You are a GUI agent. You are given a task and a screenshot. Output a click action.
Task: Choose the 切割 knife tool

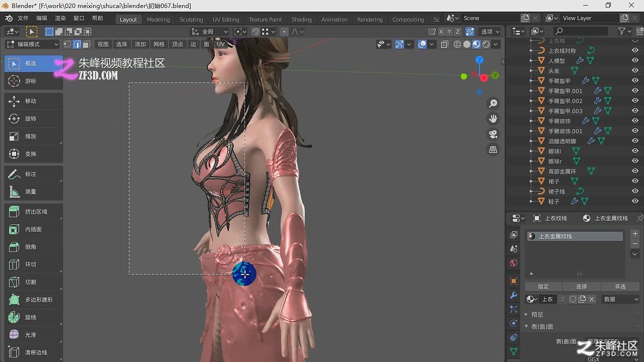pos(34,282)
